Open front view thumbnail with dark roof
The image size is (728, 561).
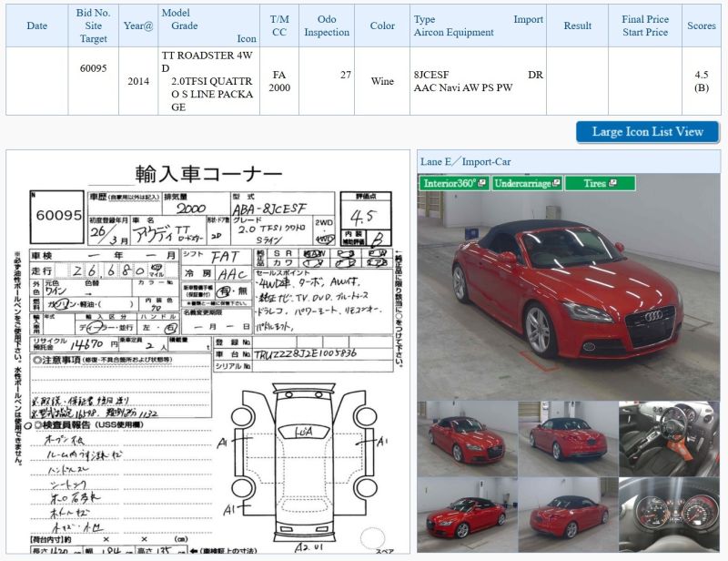pyautogui.click(x=568, y=439)
